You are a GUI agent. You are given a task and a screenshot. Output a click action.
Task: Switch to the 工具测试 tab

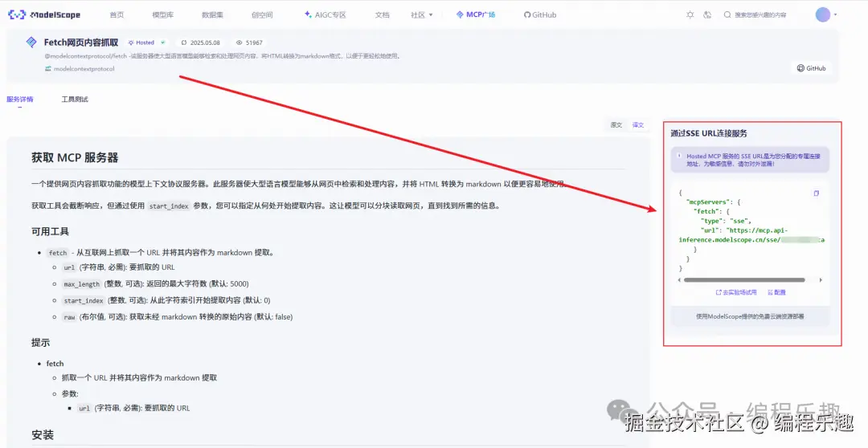coord(75,100)
